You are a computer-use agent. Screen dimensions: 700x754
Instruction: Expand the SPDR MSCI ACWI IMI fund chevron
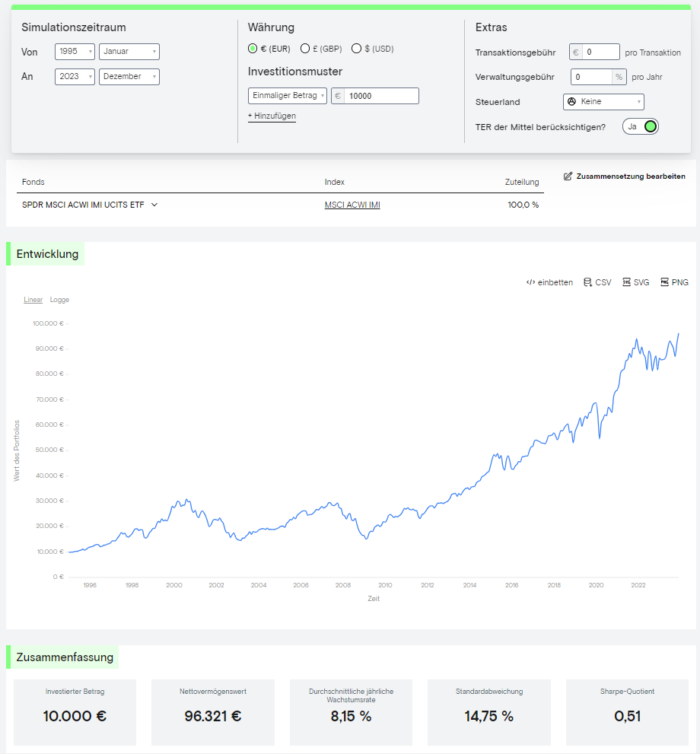coord(154,205)
